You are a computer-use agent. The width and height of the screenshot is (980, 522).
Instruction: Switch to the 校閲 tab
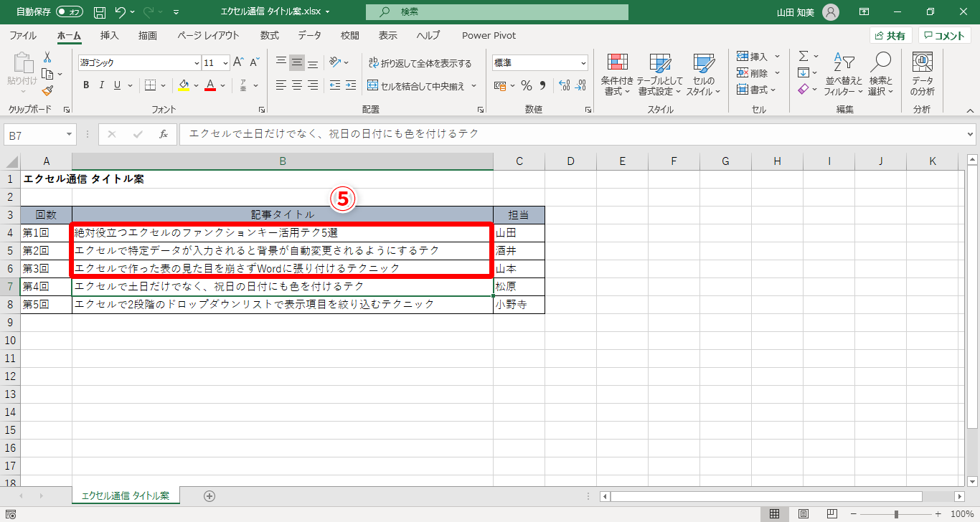coord(349,35)
